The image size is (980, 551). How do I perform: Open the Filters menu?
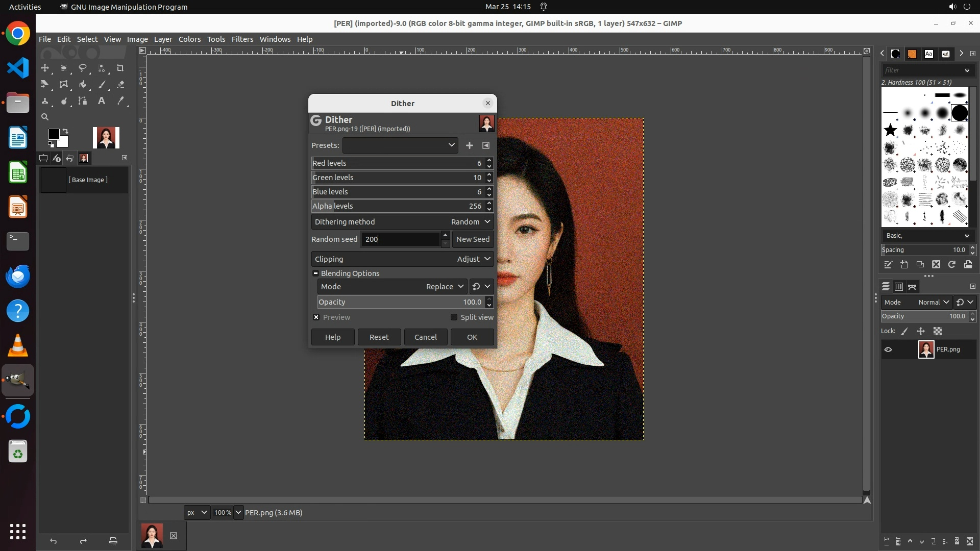click(x=242, y=39)
